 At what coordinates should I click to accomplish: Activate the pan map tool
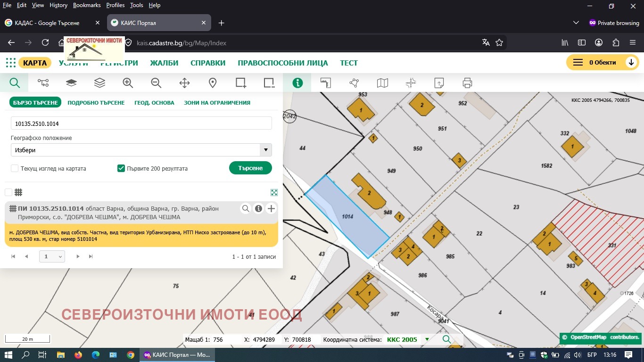pos(184,82)
